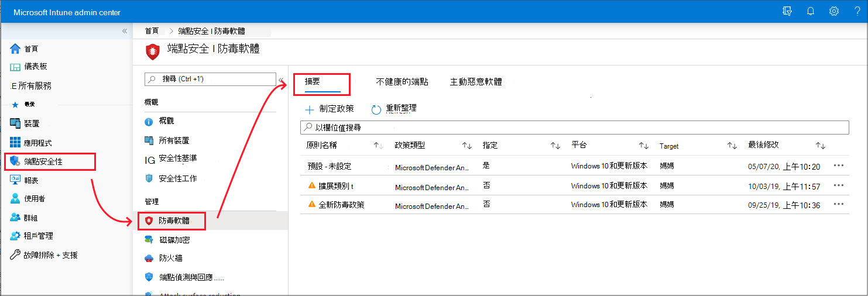Open more options for 擴展類別 t row
This screenshot has height=296, width=868.
pos(839,185)
